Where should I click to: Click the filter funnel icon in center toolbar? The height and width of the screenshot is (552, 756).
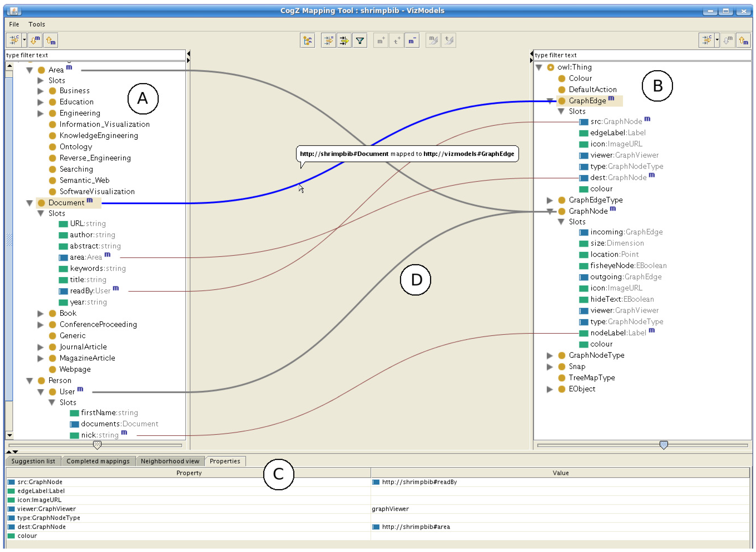(360, 41)
